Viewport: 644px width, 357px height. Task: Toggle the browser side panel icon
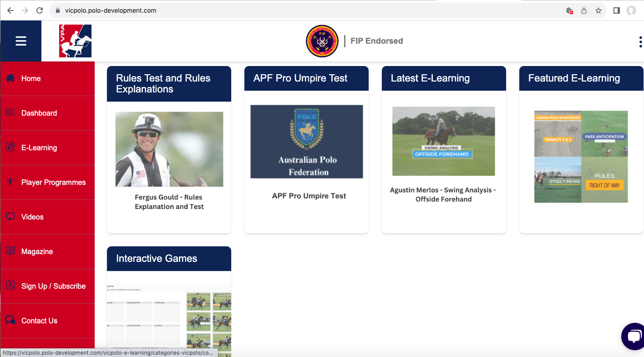(617, 10)
